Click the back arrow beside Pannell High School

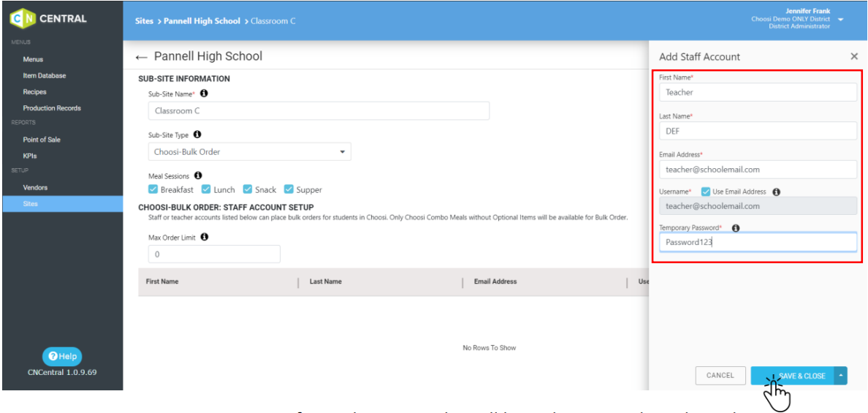click(x=142, y=57)
